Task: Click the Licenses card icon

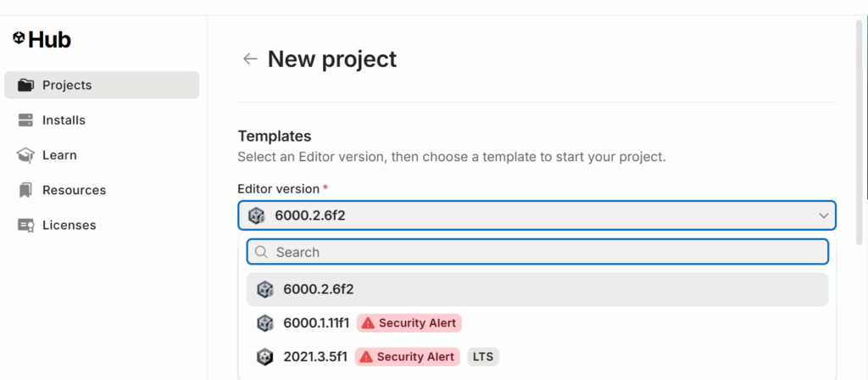Action: (25, 226)
